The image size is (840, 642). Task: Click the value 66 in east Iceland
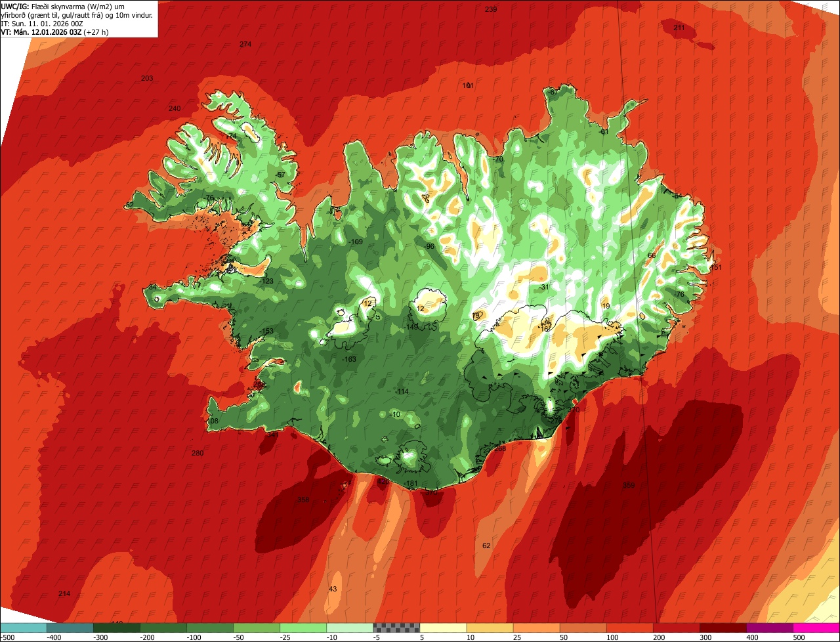pyautogui.click(x=652, y=255)
